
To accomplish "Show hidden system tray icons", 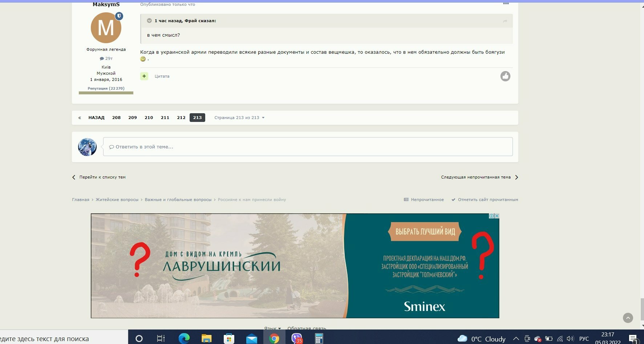I will point(516,339).
